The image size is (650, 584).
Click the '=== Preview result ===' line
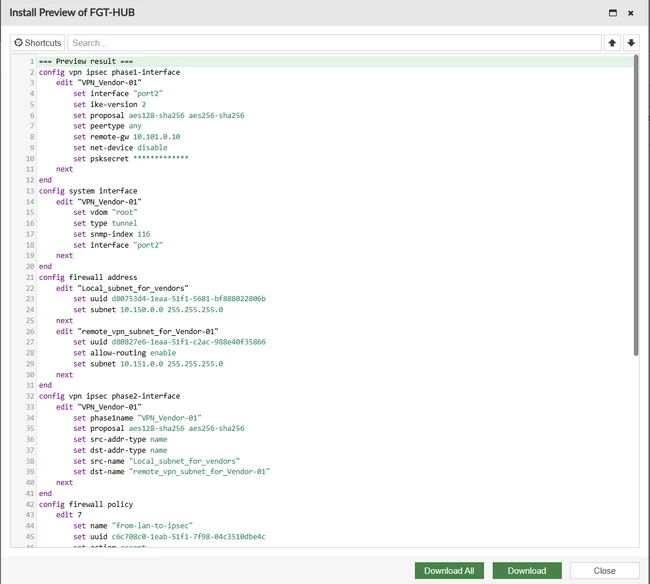tap(86, 61)
